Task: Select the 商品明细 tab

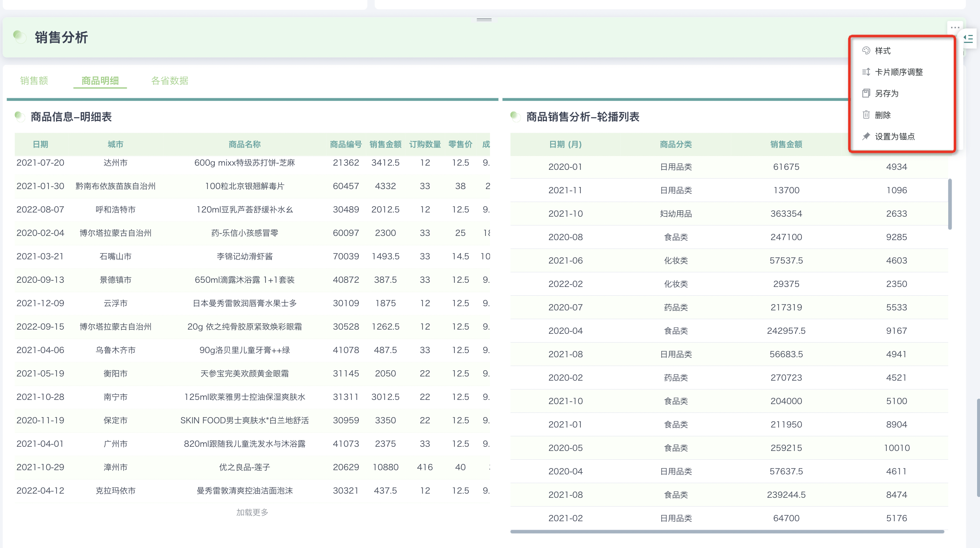Action: click(100, 80)
